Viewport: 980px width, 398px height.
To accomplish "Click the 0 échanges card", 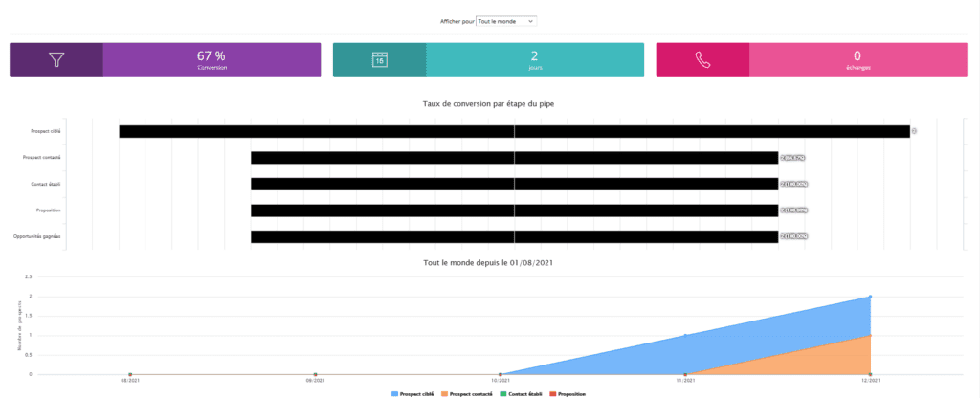I will pos(857,59).
